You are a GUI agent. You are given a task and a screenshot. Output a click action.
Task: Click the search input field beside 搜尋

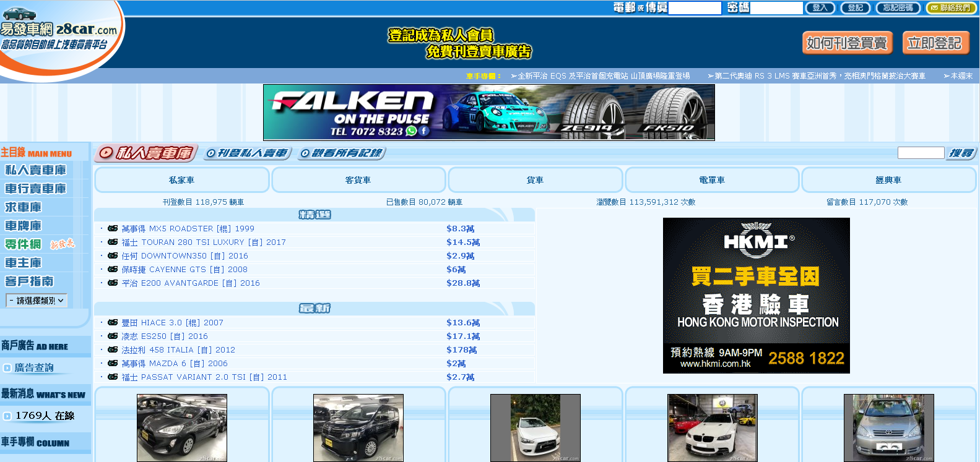(x=920, y=153)
